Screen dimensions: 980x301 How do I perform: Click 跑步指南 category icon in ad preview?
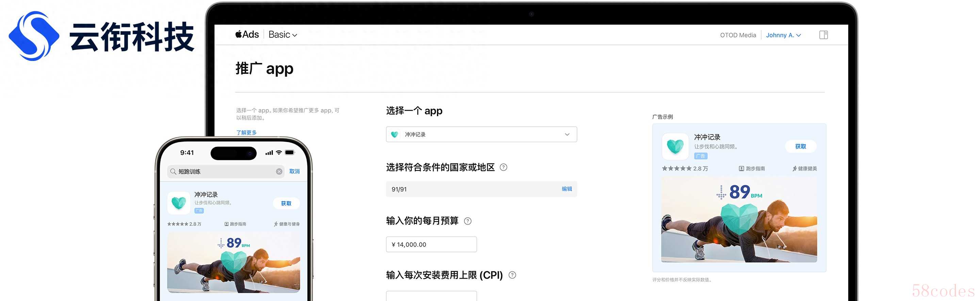(x=741, y=169)
